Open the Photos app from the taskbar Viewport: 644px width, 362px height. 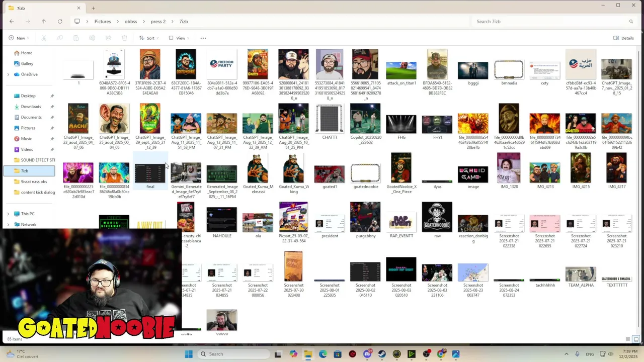[456, 354]
